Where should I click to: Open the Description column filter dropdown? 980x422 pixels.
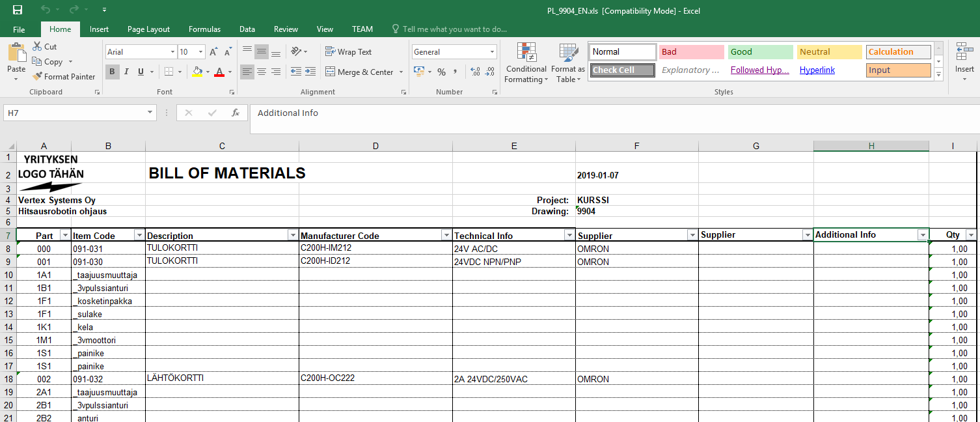coord(292,235)
